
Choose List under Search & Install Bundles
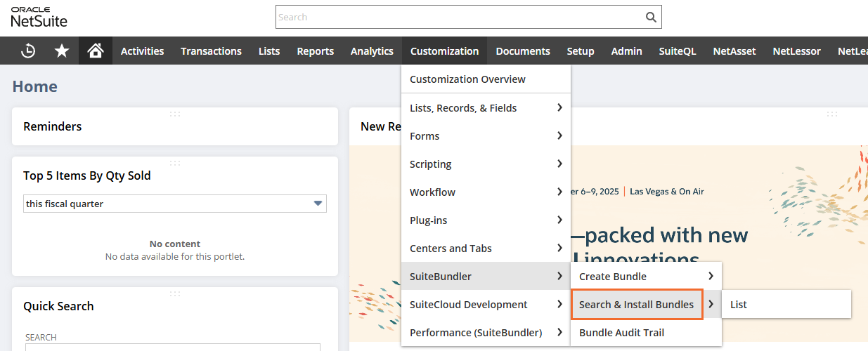pos(786,304)
